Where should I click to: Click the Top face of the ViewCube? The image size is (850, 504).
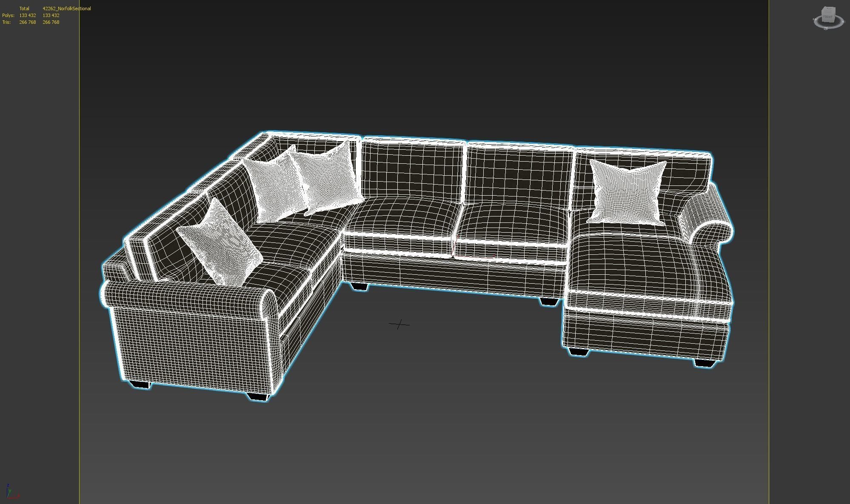[x=829, y=9]
